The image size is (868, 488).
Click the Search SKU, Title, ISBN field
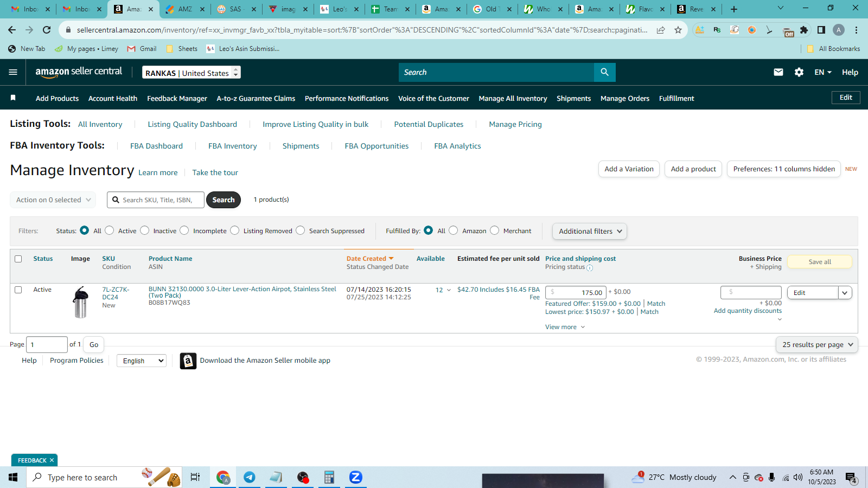click(156, 200)
